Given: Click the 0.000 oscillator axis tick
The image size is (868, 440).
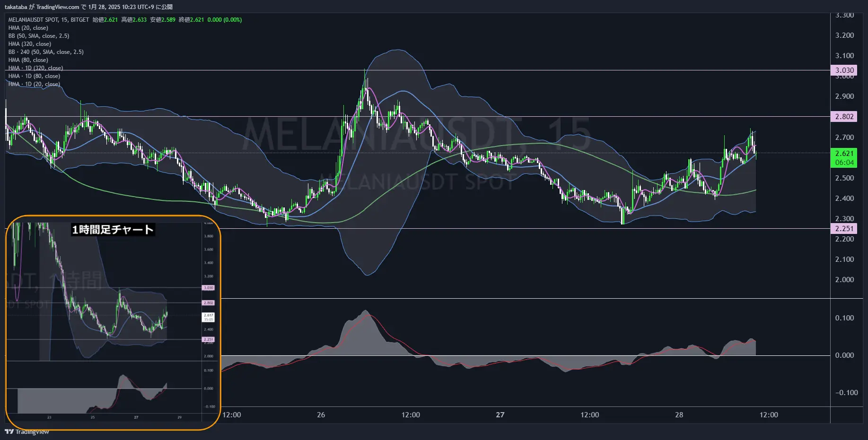Looking at the screenshot, I should pyautogui.click(x=844, y=355).
